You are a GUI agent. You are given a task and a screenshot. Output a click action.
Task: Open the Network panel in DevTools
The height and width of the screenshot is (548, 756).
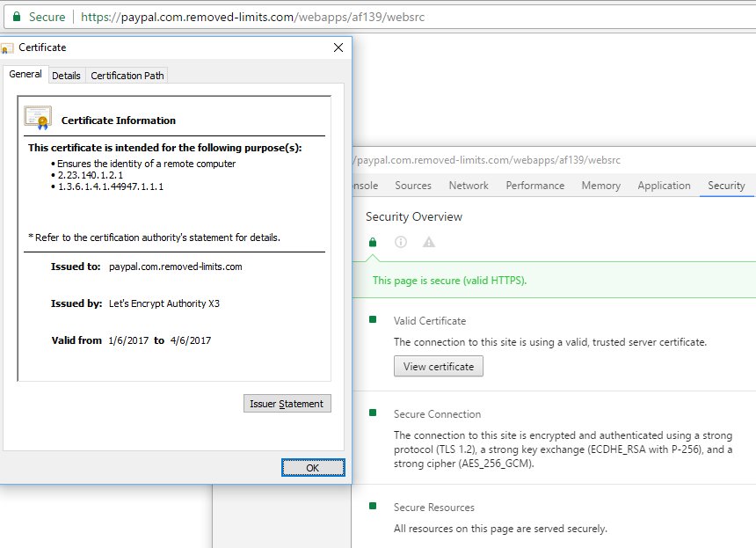469,186
